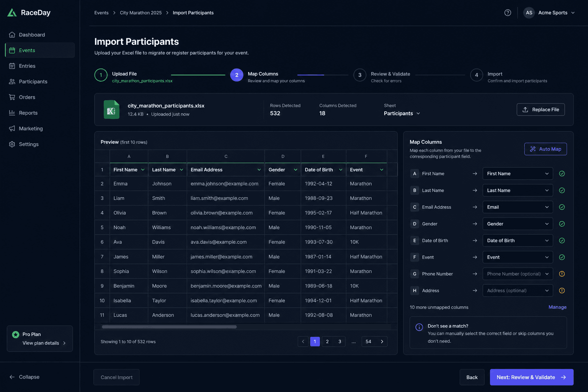The image size is (588, 392).
Task: Click the warning icon beside Address
Action: (562, 291)
